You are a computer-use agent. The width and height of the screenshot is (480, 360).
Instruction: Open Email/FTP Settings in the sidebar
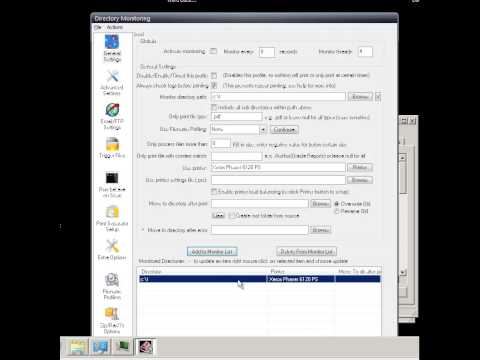[x=112, y=116]
